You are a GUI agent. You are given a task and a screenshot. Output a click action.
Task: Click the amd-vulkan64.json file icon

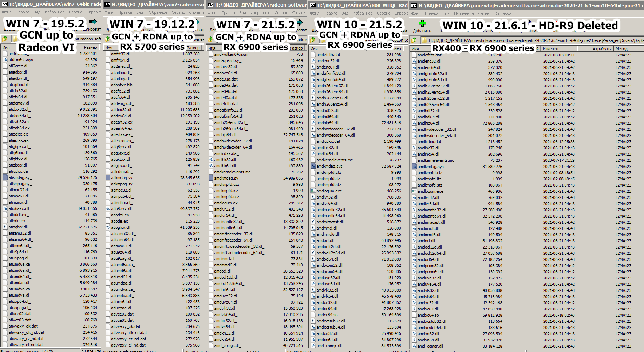(211, 54)
